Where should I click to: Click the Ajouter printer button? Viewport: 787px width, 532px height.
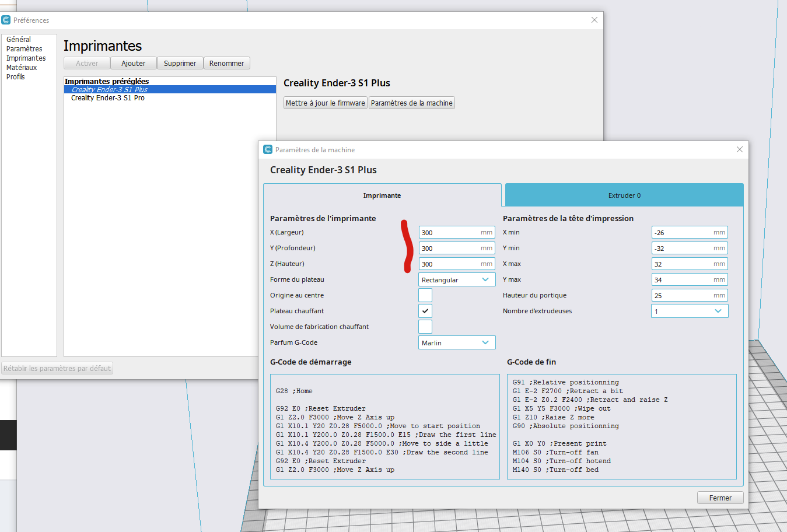[x=134, y=63]
